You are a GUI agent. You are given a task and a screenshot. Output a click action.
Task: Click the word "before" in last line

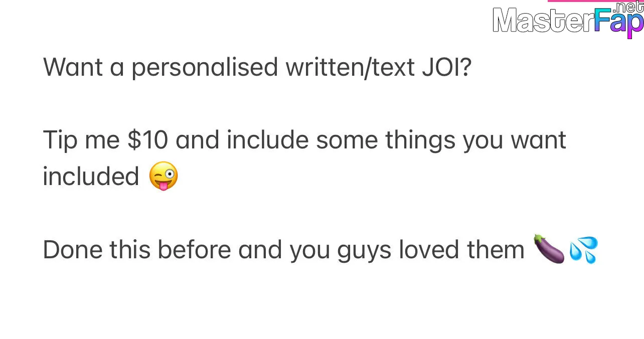[x=195, y=250]
